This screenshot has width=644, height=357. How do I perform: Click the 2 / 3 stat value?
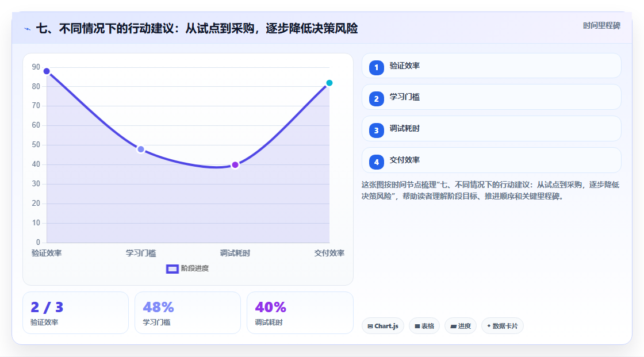coord(47,308)
